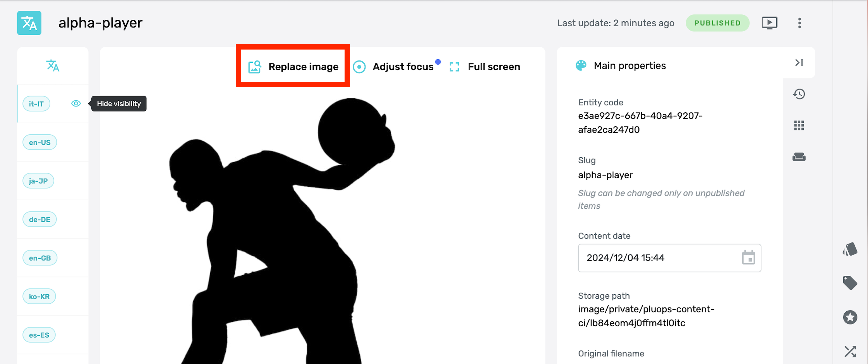Open the grid apps icon in side rail
The height and width of the screenshot is (364, 868).
coord(799,125)
